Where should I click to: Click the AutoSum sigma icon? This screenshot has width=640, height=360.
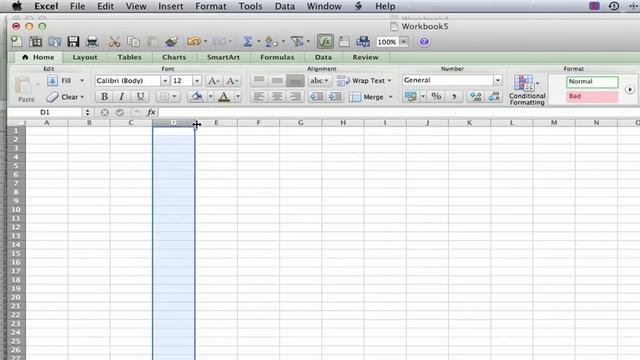coord(247,41)
